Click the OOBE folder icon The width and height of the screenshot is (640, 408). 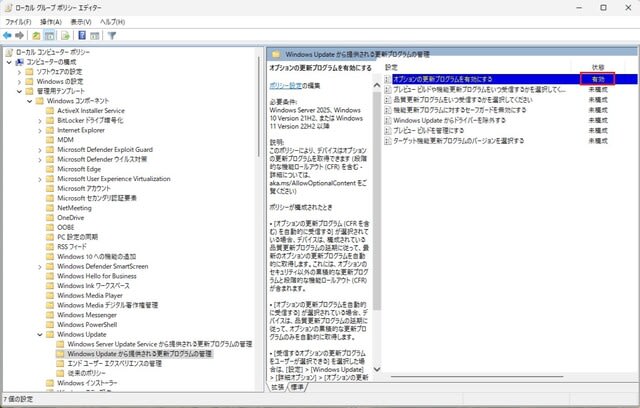click(x=50, y=227)
